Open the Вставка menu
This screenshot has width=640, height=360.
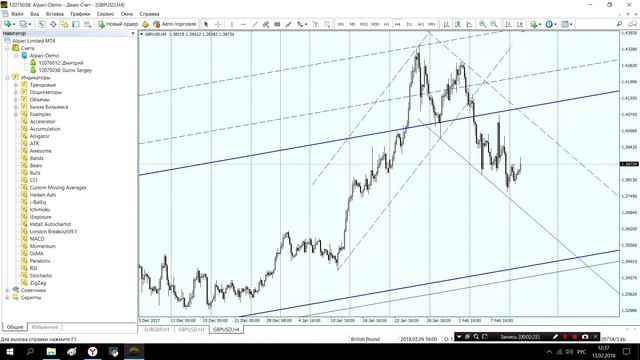coord(55,14)
